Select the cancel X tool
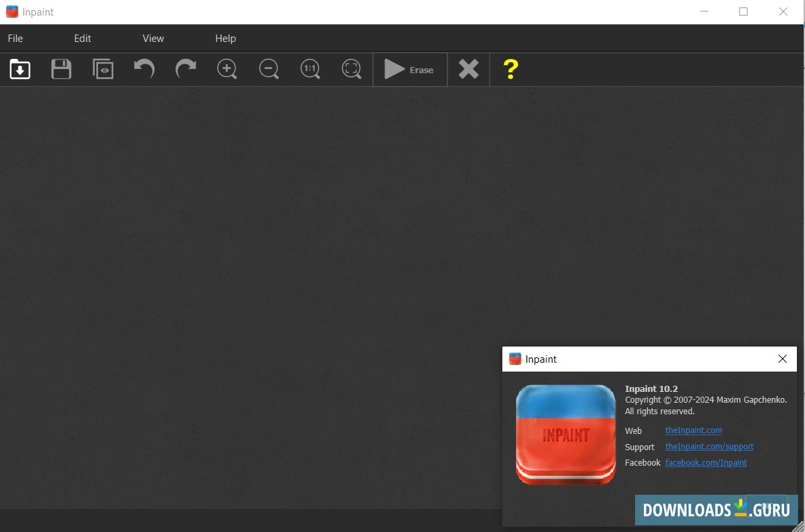805x532 pixels. [468, 69]
